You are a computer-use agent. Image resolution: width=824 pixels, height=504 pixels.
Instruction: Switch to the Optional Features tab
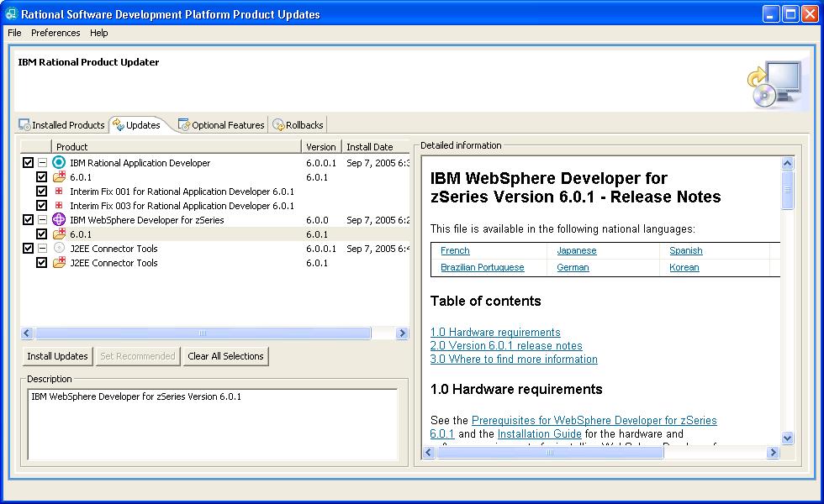221,125
